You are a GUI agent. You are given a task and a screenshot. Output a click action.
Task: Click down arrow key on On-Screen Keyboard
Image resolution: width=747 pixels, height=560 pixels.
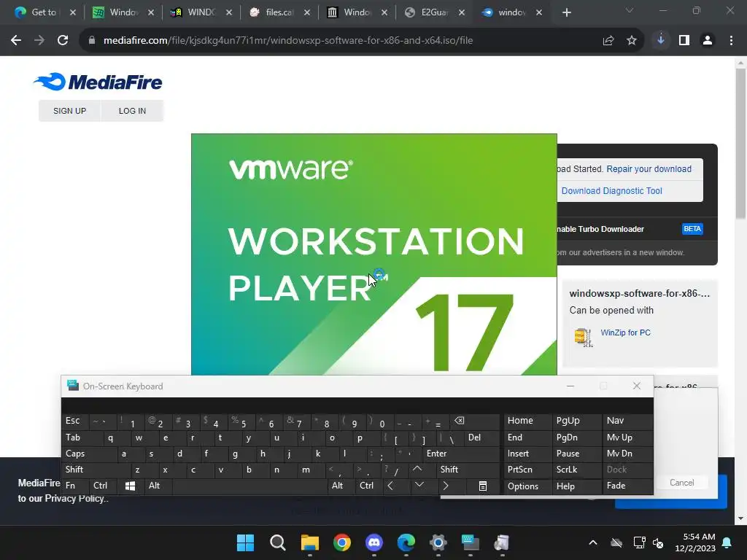419,485
